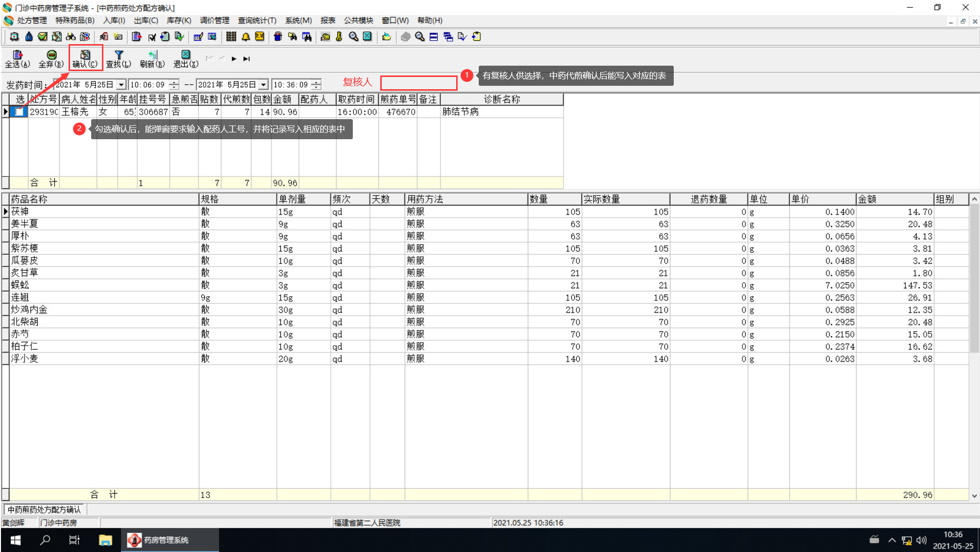Click the 刷新(R) refresh icon
The width and height of the screenshot is (980, 552).
152,55
